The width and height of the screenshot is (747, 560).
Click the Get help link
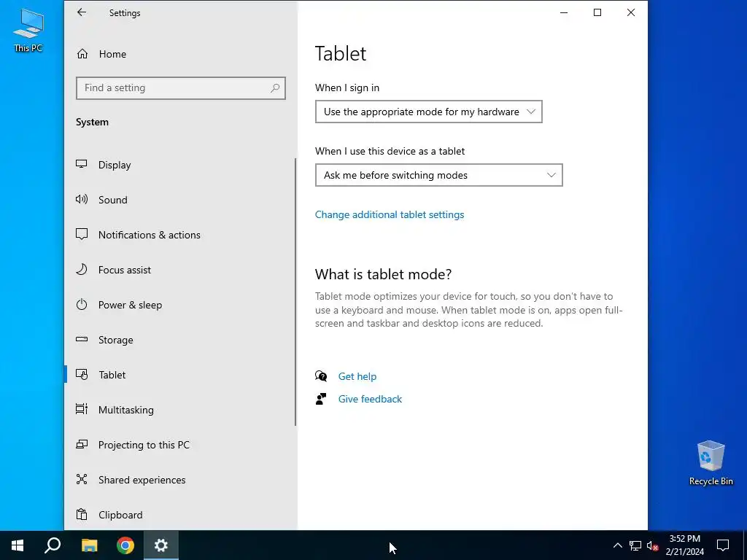click(357, 376)
